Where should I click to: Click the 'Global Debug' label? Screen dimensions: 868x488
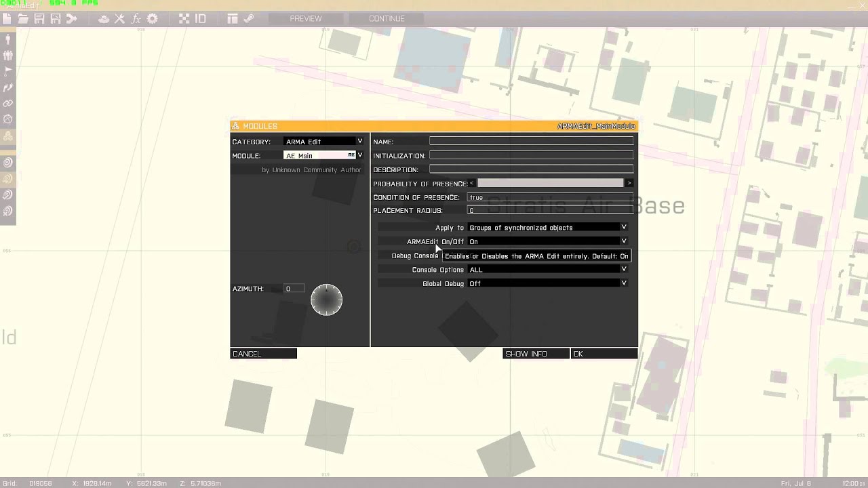coord(443,284)
